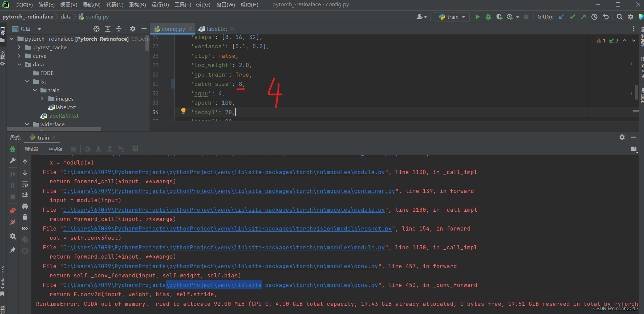Open IDE settings with the gear icon
This screenshot has height=314, width=644.
point(631,16)
